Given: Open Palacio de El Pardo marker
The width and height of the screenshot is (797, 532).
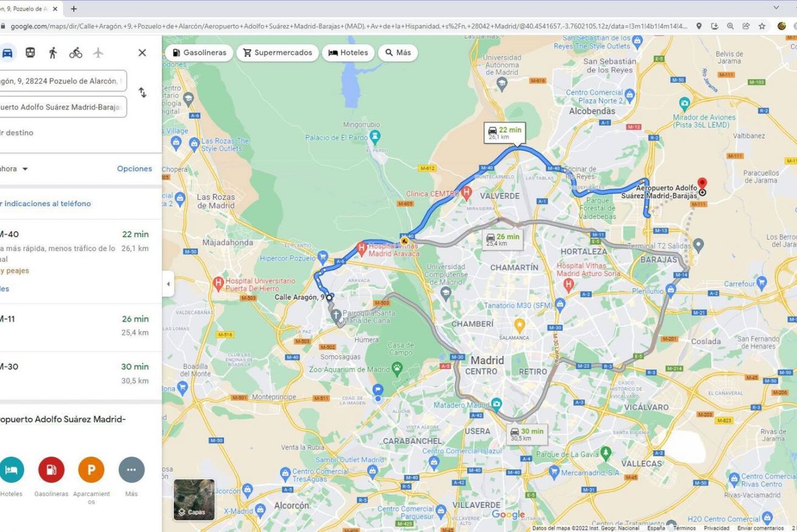Looking at the screenshot, I should coord(375,137).
